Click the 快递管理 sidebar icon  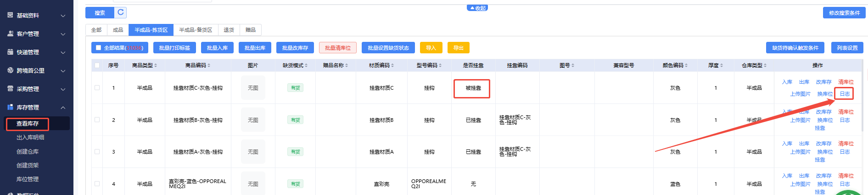point(10,52)
